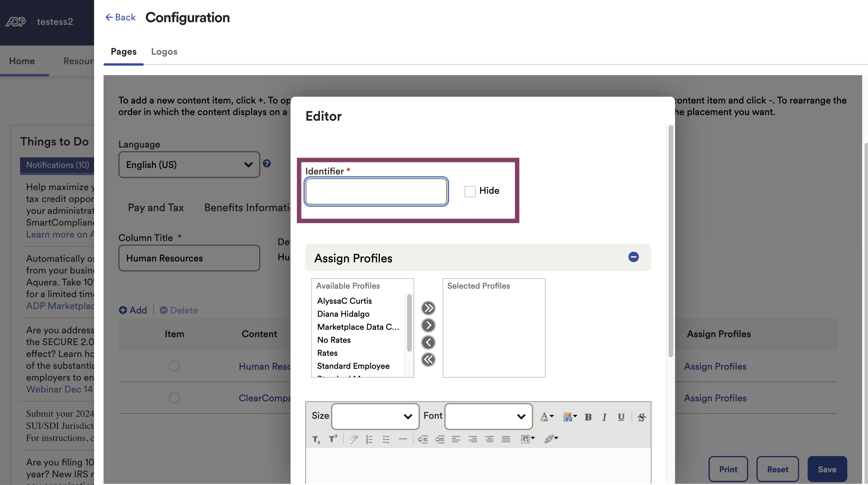This screenshot has height=485, width=868.
Task: Toggle underline formatting in the editor
Action: click(621, 417)
